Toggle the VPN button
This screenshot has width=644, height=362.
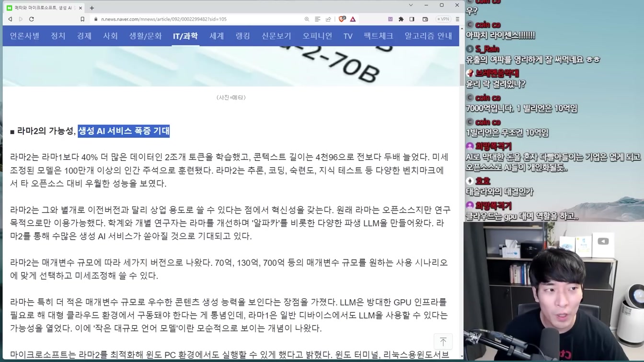pyautogui.click(x=443, y=19)
